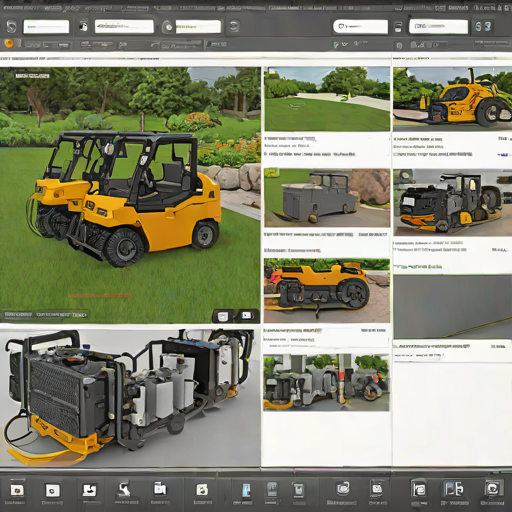Click the blue phone-shaped icon in bottom toolbar
The height and width of the screenshot is (512, 512).
click(246, 491)
